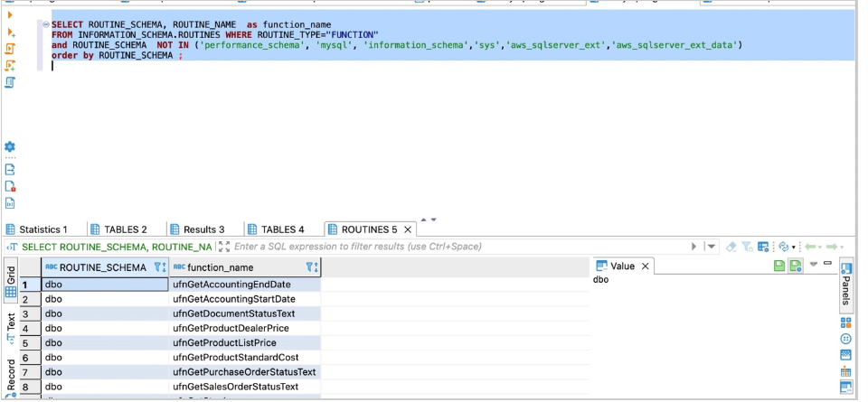Viewport: 868px width, 402px height.
Task: Click the Show output panel icon
Action: pos(10,169)
